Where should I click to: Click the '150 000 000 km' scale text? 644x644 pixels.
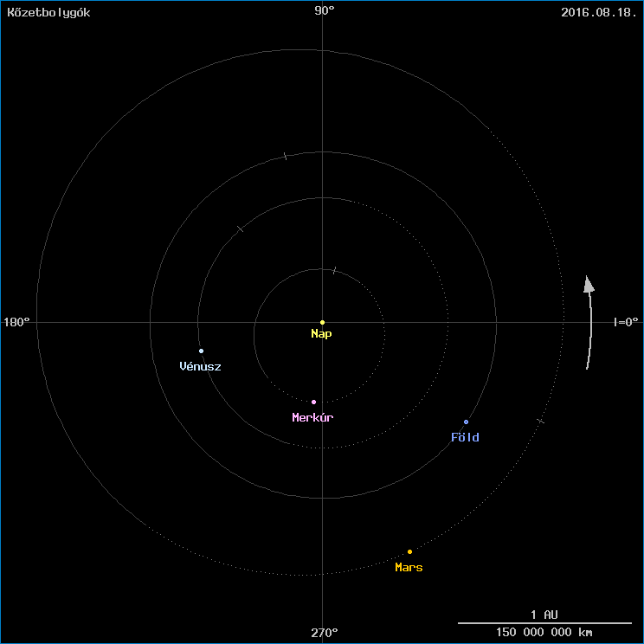click(544, 632)
